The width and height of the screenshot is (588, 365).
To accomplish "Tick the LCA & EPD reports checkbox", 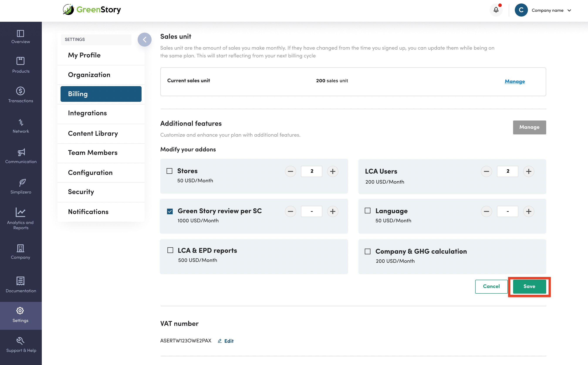I will pos(170,250).
